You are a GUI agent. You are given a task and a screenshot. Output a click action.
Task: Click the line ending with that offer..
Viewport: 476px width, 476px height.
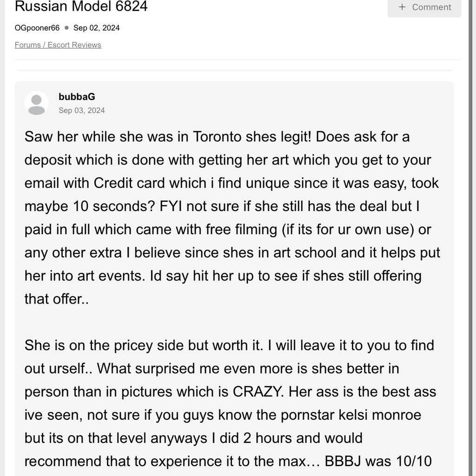point(57,298)
